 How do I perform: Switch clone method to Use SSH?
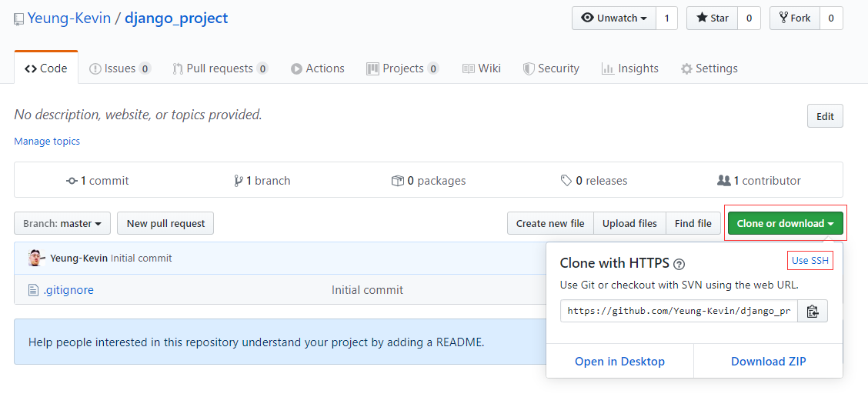click(x=810, y=261)
